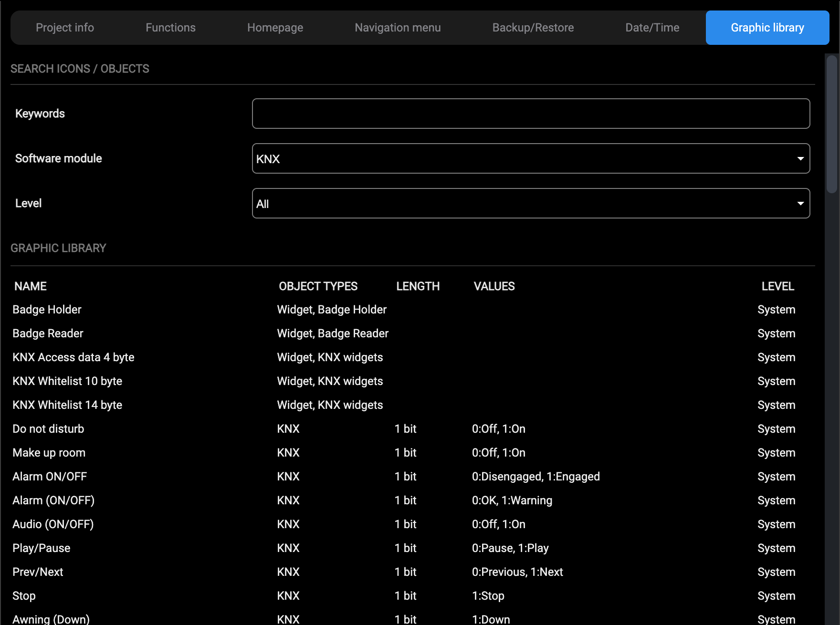840x625 pixels.
Task: Open the Software module dropdown showing KNX
Action: [x=531, y=158]
